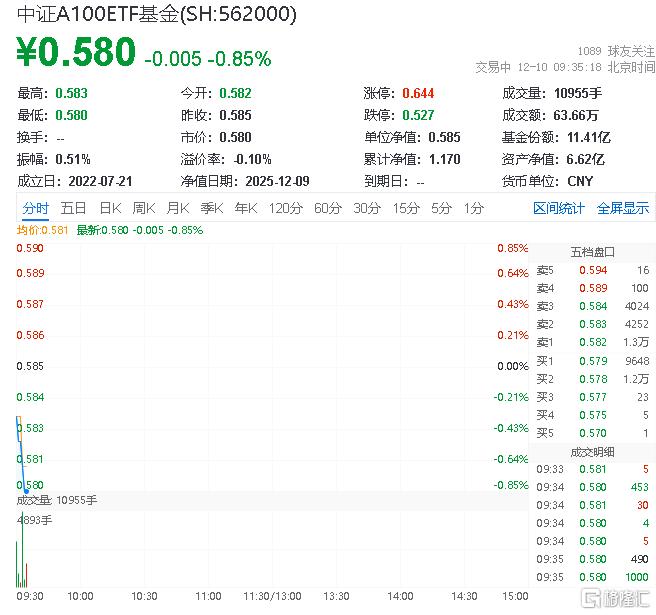Screen dimensions: 656x615
Task: Click the trade row with volume 490
Action: [x=592, y=559]
